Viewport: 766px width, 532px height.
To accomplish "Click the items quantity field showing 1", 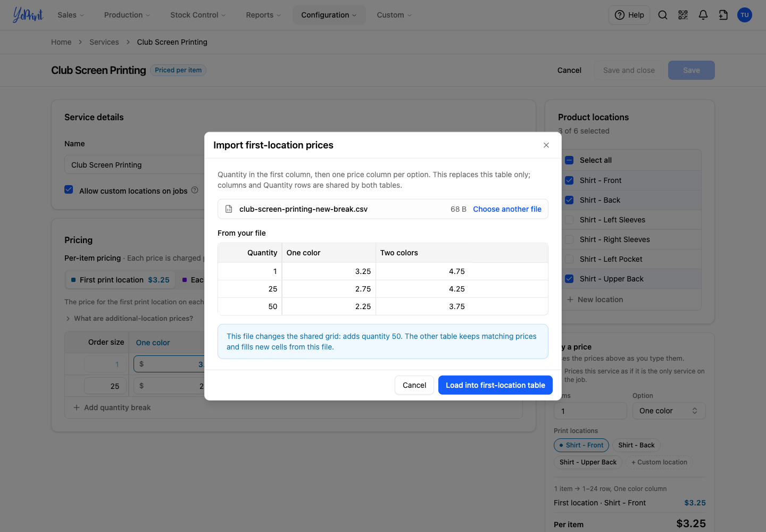I will point(590,411).
